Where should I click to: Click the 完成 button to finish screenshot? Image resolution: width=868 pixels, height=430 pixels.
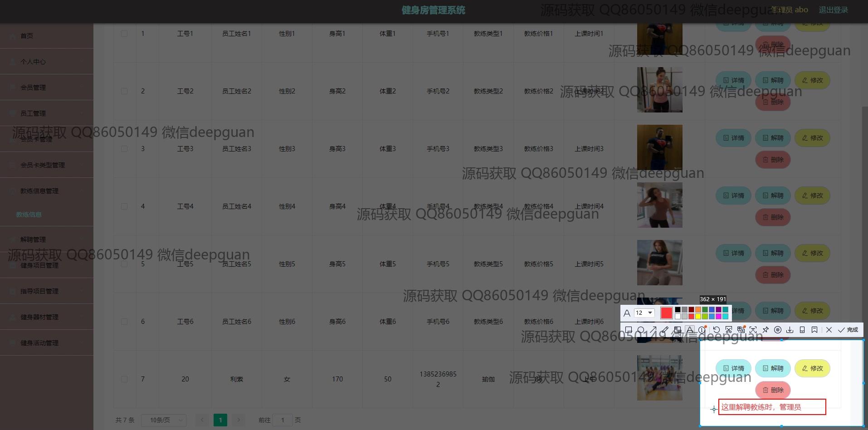pyautogui.click(x=848, y=330)
